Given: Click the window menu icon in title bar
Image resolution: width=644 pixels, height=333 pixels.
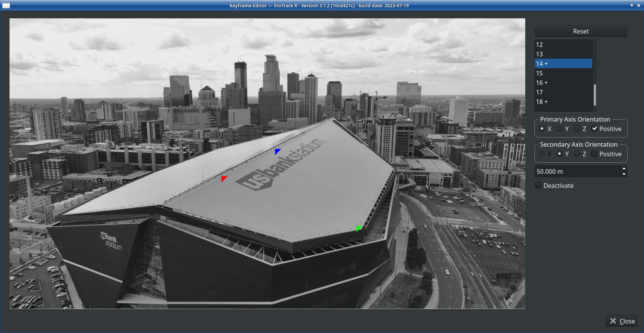Looking at the screenshot, I should pos(6,5).
